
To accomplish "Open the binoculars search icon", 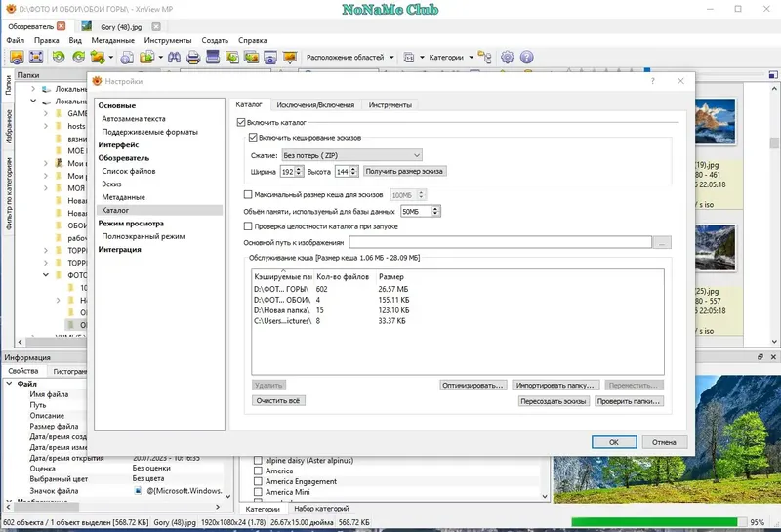I will tap(174, 58).
